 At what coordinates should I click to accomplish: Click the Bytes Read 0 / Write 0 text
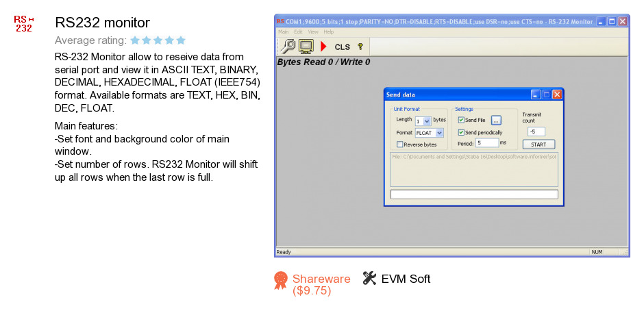click(323, 62)
